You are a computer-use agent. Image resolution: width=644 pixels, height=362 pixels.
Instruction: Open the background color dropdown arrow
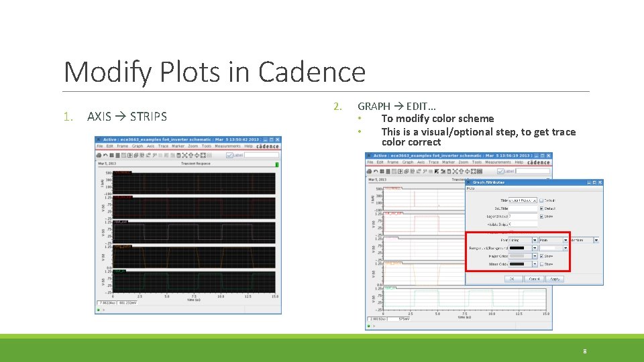(x=566, y=248)
